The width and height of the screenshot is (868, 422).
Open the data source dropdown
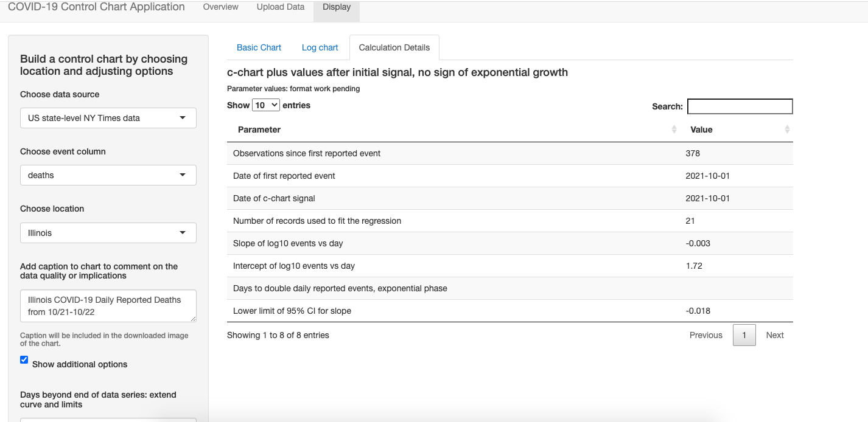[108, 118]
